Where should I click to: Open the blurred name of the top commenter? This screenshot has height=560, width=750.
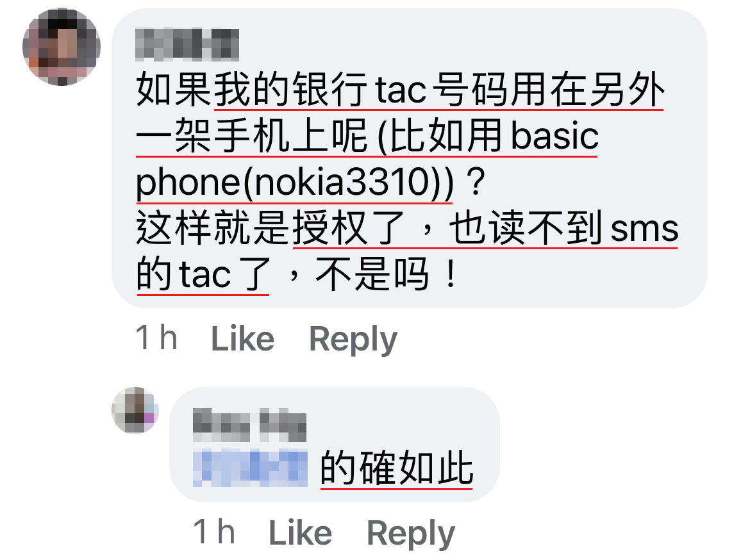[x=187, y=44]
